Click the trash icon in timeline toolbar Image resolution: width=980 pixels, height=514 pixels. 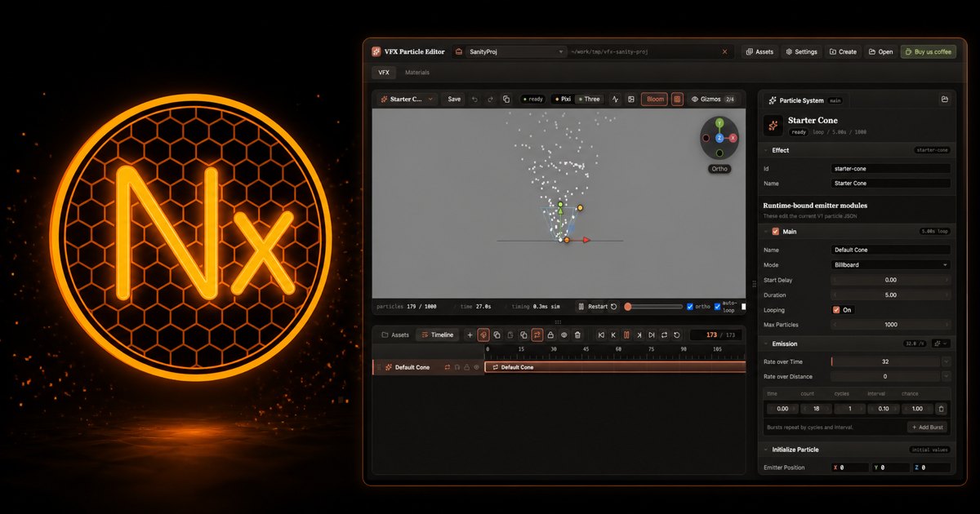point(577,335)
